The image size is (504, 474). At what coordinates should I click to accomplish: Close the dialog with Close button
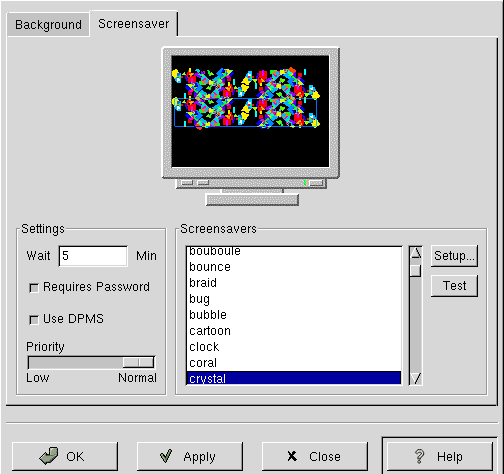click(315, 456)
